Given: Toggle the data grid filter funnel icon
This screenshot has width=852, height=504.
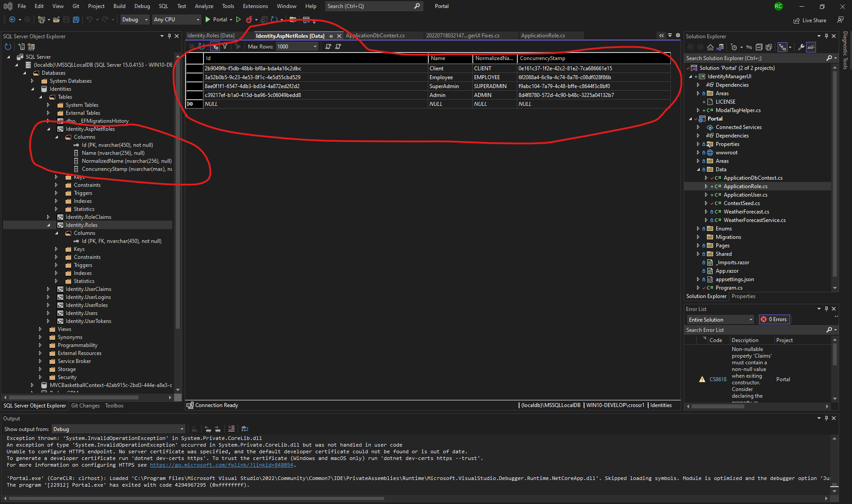Looking at the screenshot, I should pyautogui.click(x=225, y=46).
